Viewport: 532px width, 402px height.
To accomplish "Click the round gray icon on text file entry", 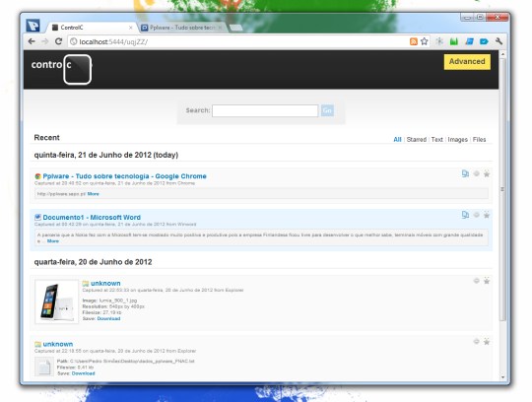I will tap(477, 341).
